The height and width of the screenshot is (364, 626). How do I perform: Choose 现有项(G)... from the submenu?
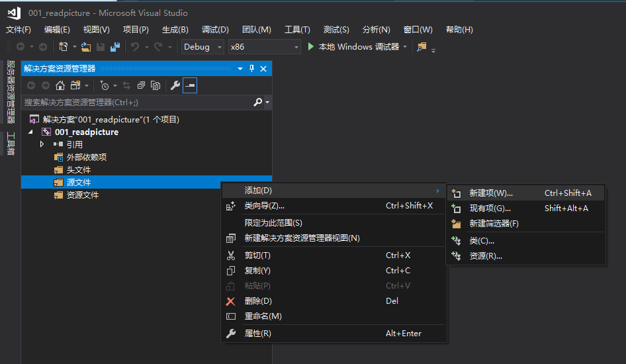pos(526,208)
